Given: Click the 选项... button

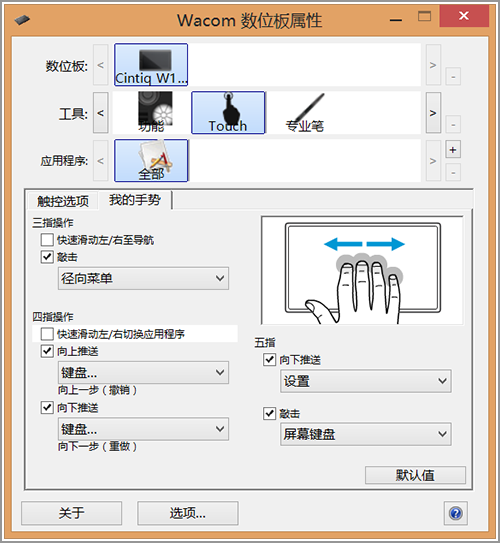Looking at the screenshot, I should tap(188, 513).
